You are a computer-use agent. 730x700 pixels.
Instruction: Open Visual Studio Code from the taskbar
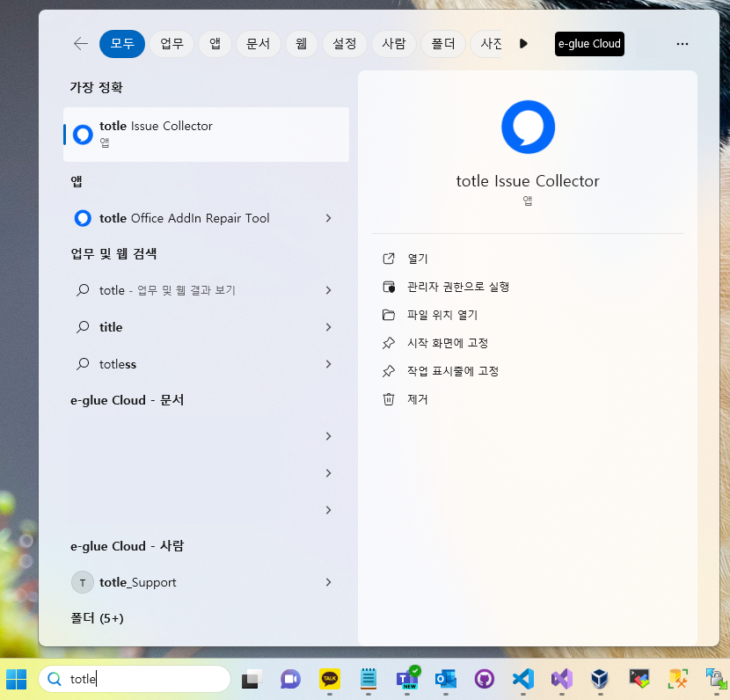click(523, 679)
